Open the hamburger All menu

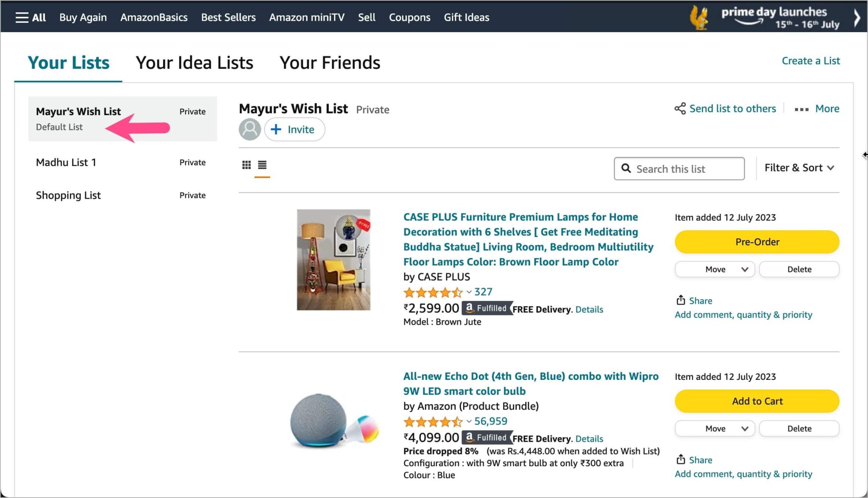22,17
